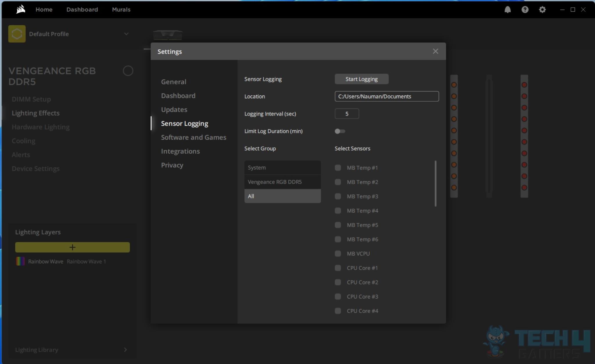The width and height of the screenshot is (595, 364).
Task: Open the Dashboard top menu
Action: pos(82,10)
